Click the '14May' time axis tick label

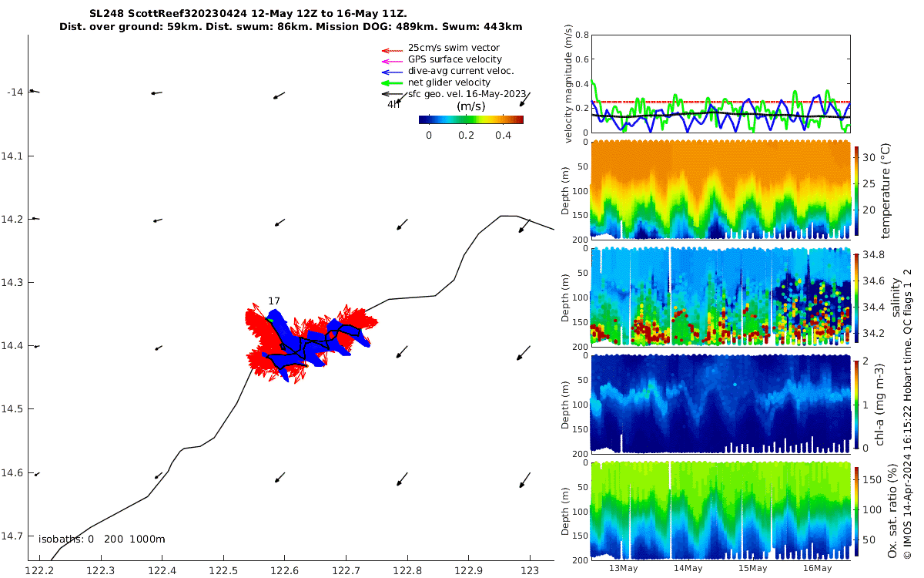(x=688, y=569)
